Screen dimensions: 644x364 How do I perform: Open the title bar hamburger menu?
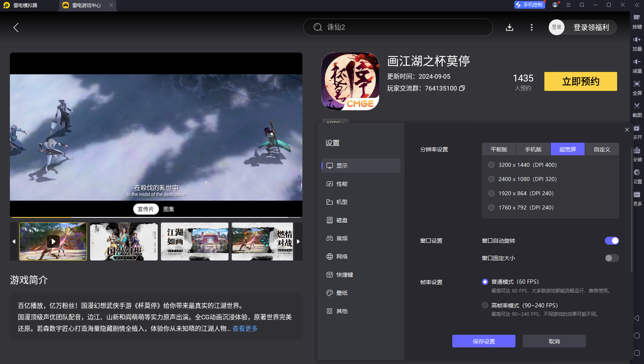pyautogui.click(x=568, y=5)
